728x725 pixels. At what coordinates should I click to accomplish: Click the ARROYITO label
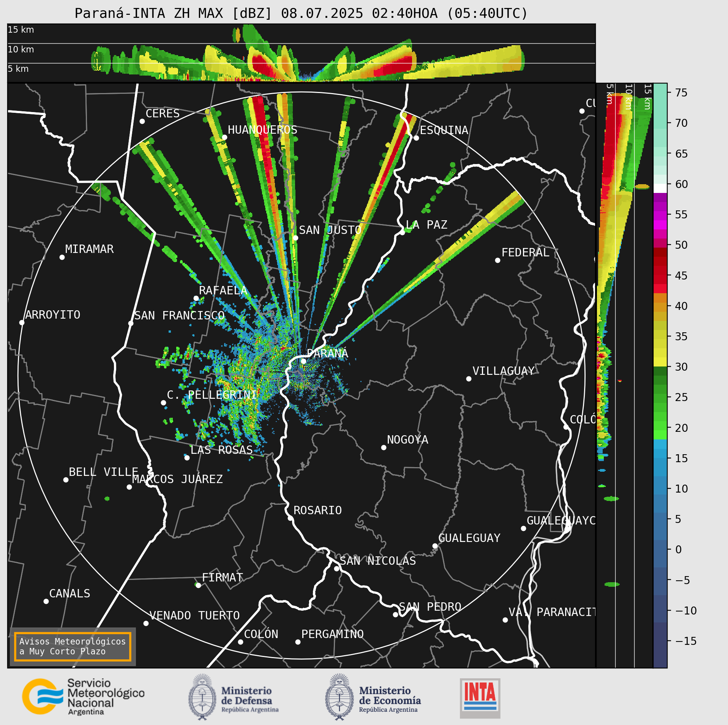[53, 315]
